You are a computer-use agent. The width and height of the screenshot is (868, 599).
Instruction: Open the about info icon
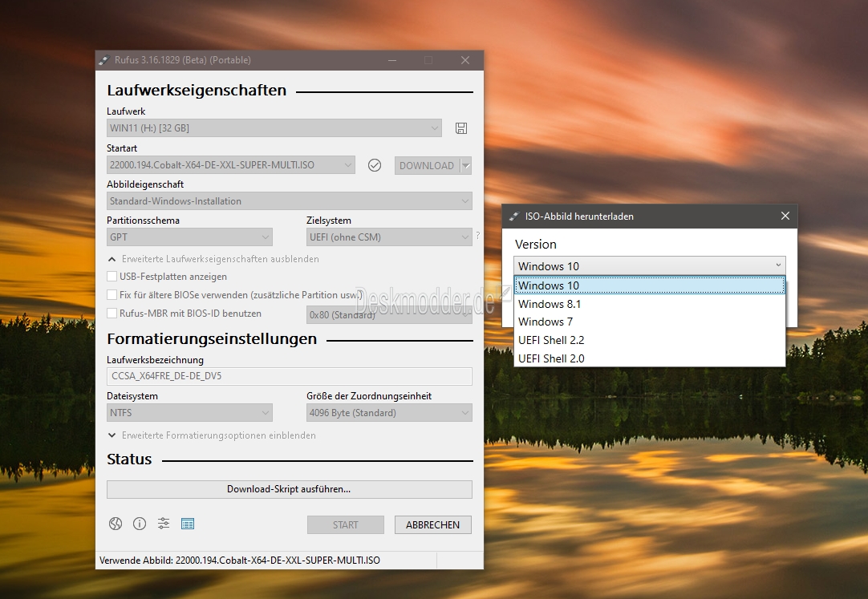tap(140, 524)
